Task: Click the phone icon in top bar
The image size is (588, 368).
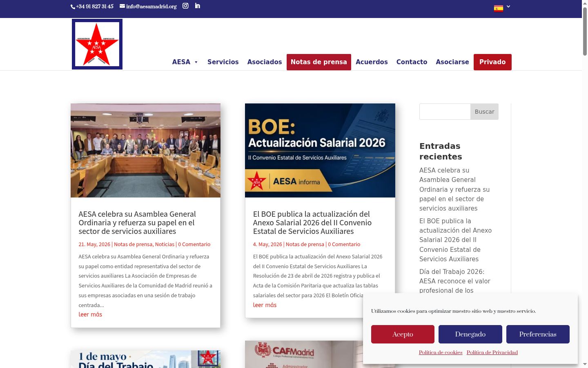Action: [x=73, y=7]
